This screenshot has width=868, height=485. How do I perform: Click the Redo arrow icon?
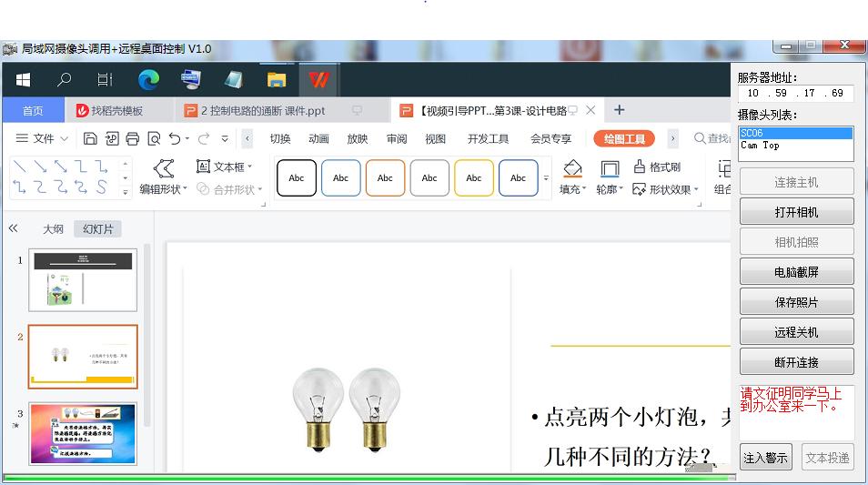[204, 138]
